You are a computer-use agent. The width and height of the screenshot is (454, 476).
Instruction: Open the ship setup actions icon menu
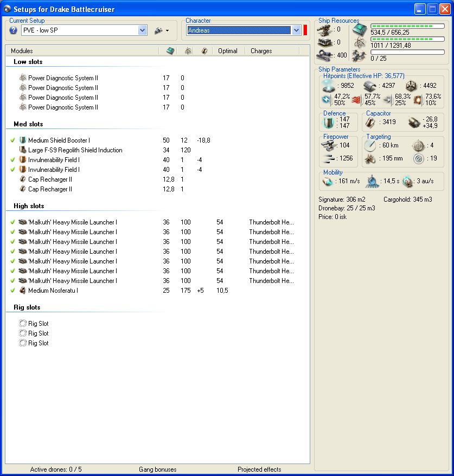click(x=161, y=30)
